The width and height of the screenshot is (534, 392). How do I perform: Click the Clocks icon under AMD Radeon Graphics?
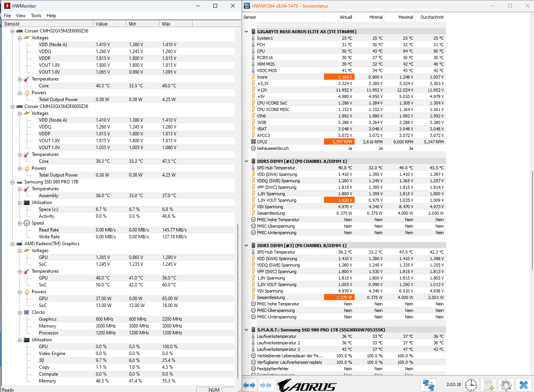(x=27, y=312)
